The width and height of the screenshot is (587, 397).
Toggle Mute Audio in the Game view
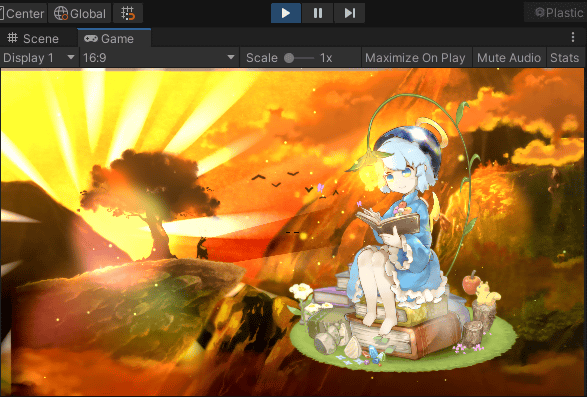(x=509, y=58)
